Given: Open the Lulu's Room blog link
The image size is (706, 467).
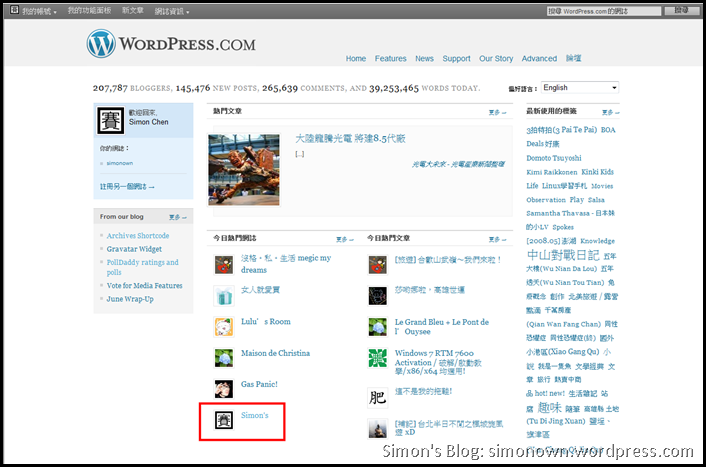Looking at the screenshot, I should click(266, 322).
